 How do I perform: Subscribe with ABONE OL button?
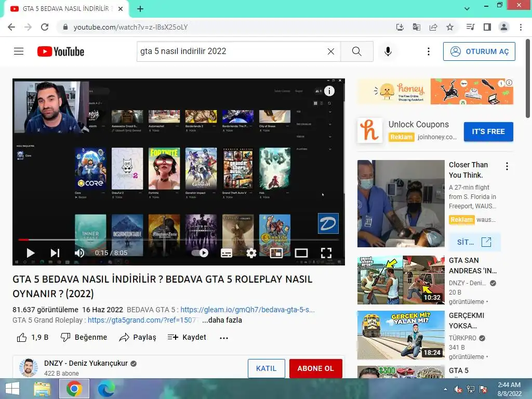click(315, 368)
